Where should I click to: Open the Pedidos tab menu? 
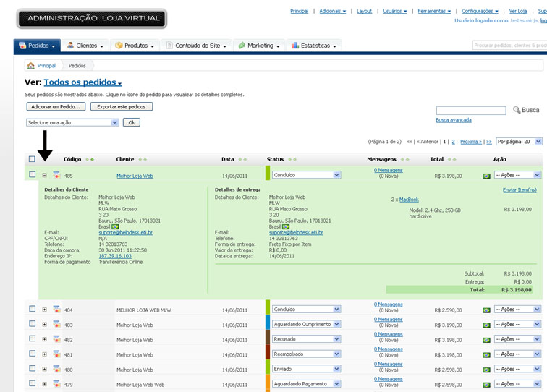tap(37, 46)
